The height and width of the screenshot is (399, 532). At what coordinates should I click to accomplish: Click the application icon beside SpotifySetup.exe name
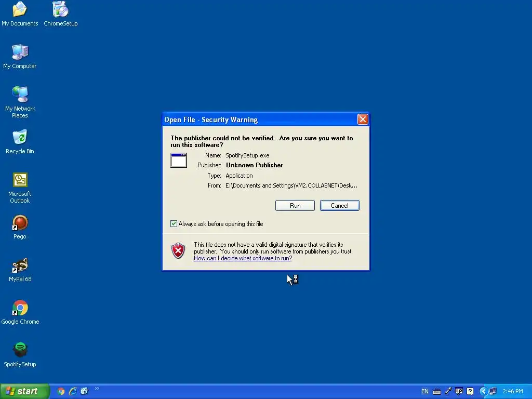point(179,160)
